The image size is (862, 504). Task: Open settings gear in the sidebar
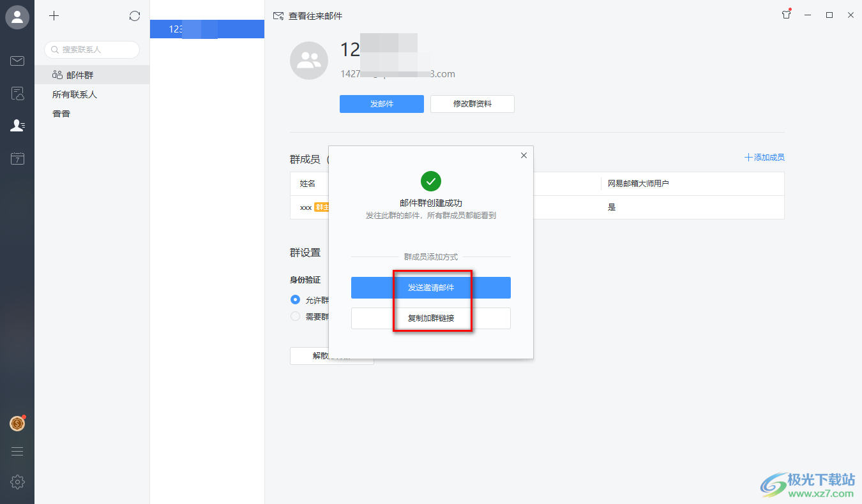[17, 482]
